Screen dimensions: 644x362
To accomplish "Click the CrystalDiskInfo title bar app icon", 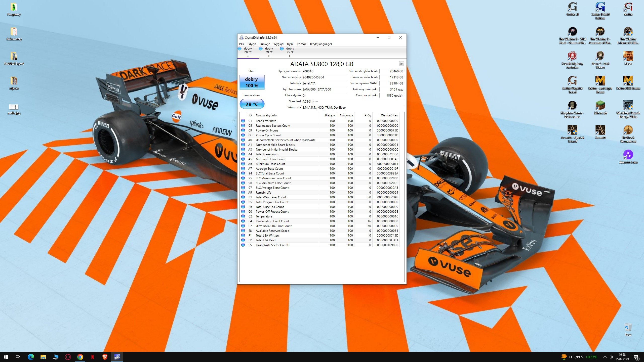I will [x=242, y=38].
